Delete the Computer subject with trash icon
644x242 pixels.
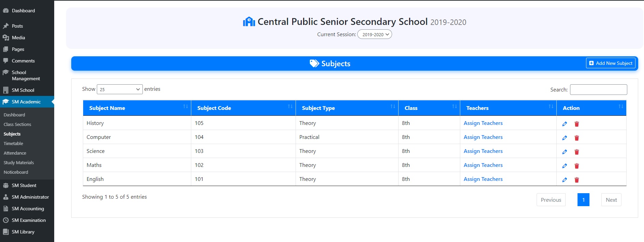pyautogui.click(x=576, y=138)
